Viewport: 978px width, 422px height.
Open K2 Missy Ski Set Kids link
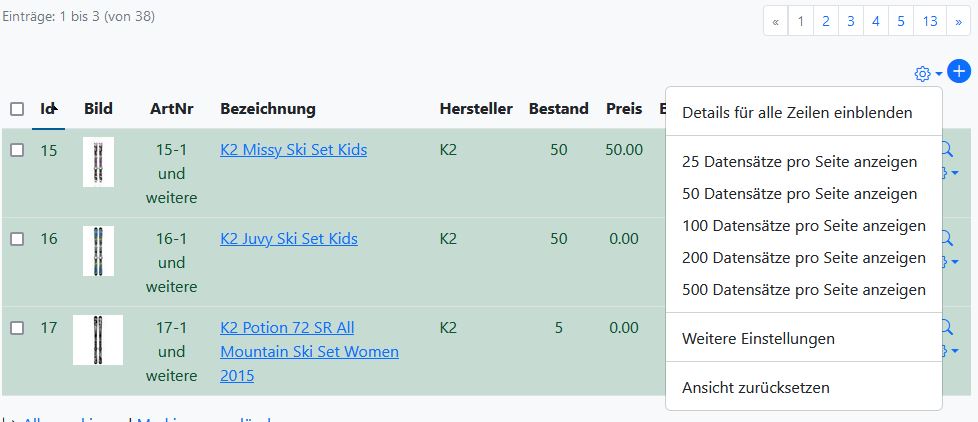coord(293,150)
